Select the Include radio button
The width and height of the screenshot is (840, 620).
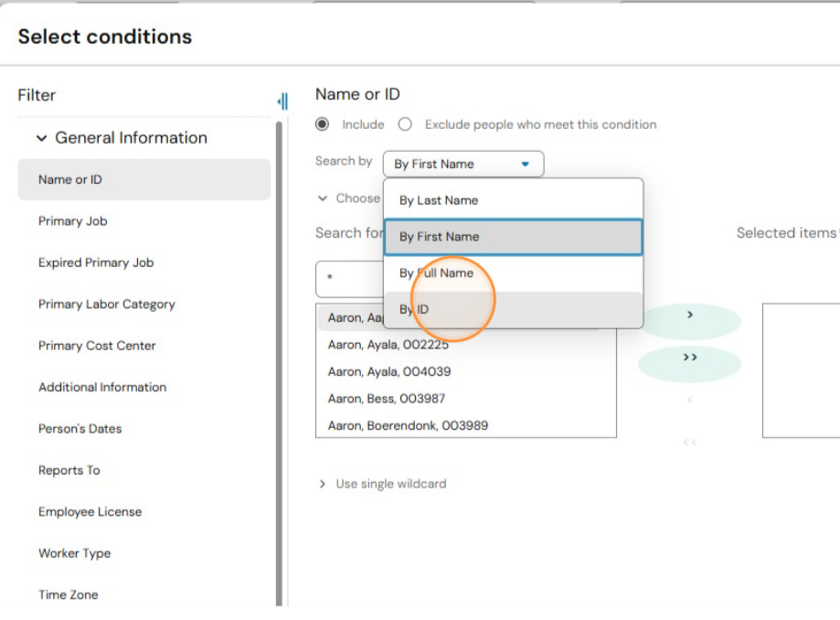tap(322, 124)
